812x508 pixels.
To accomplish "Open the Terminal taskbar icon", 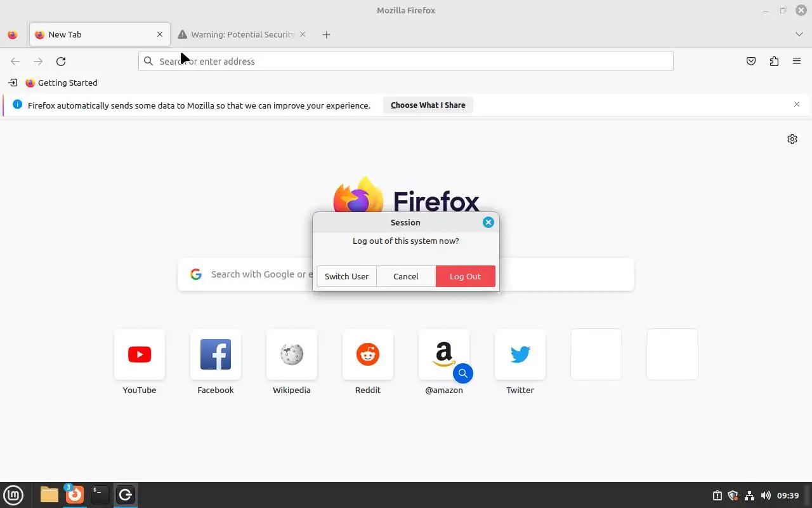I will coord(100,495).
